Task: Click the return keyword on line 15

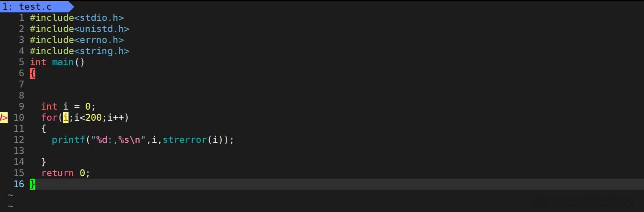Action: coord(57,173)
